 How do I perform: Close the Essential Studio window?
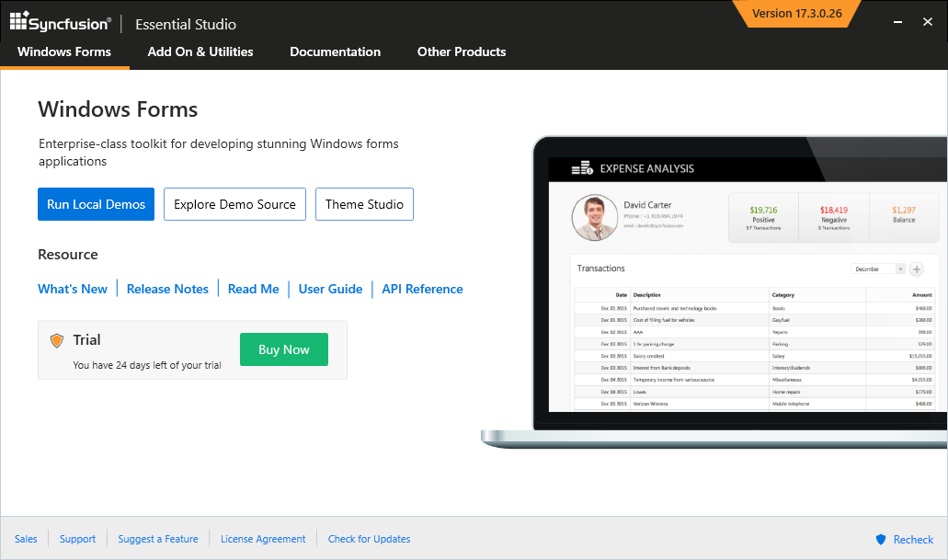(x=928, y=22)
